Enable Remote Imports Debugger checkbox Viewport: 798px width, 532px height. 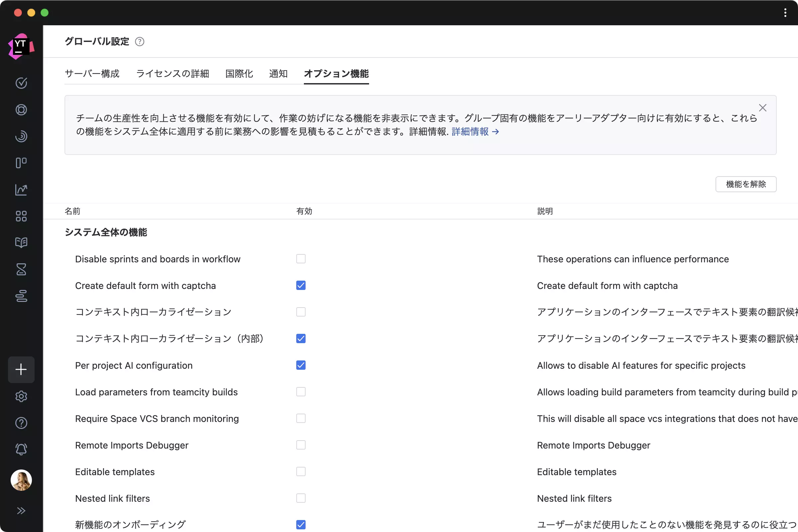(301, 445)
